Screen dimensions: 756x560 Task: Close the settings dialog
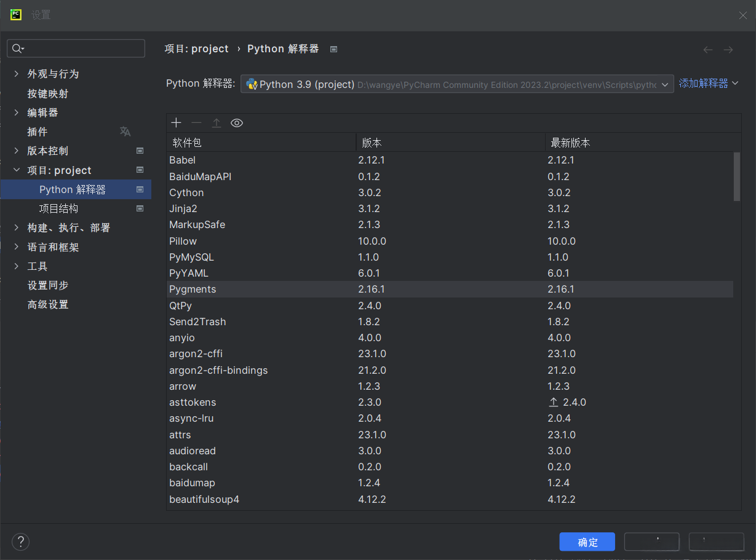point(743,15)
